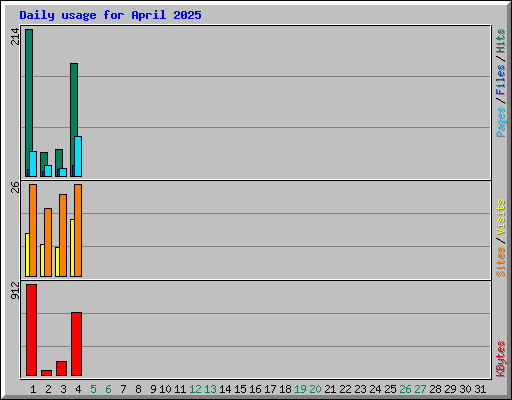
Task: Click day 4 on the x-axis
Action: [78, 389]
